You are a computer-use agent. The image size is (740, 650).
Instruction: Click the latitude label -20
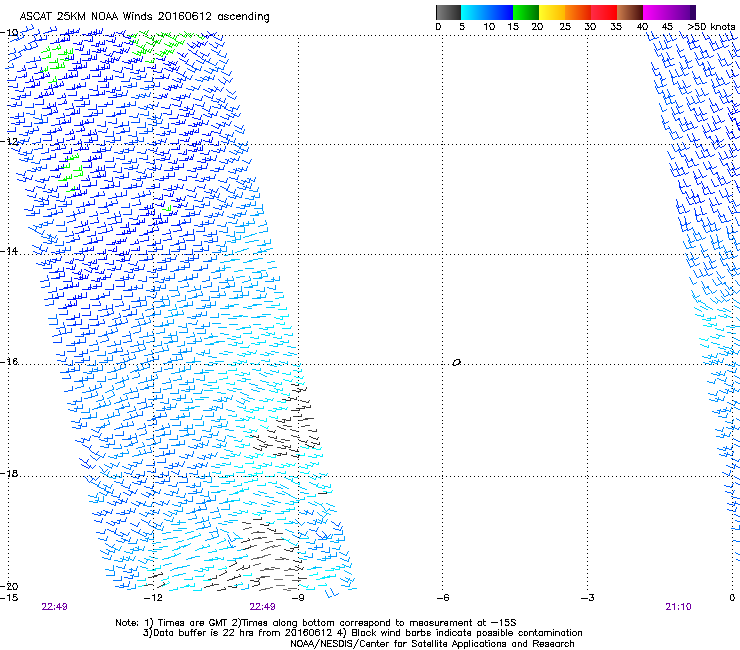pyautogui.click(x=9, y=586)
